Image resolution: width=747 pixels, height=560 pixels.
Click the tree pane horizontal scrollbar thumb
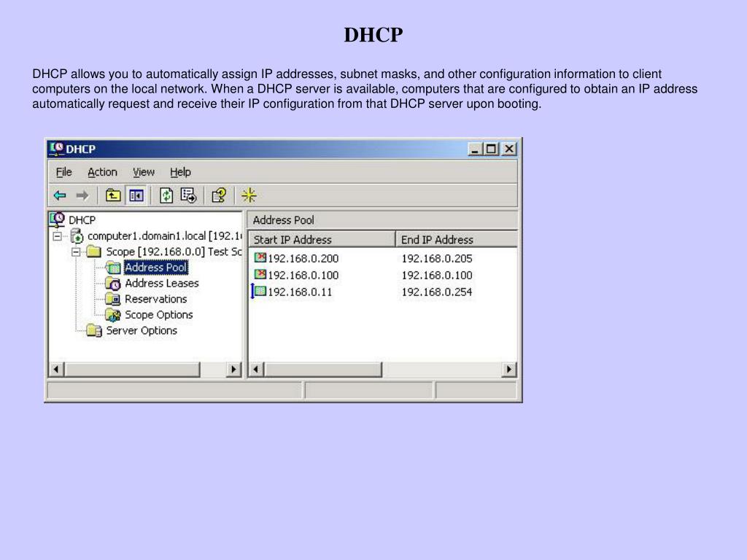[x=132, y=369]
